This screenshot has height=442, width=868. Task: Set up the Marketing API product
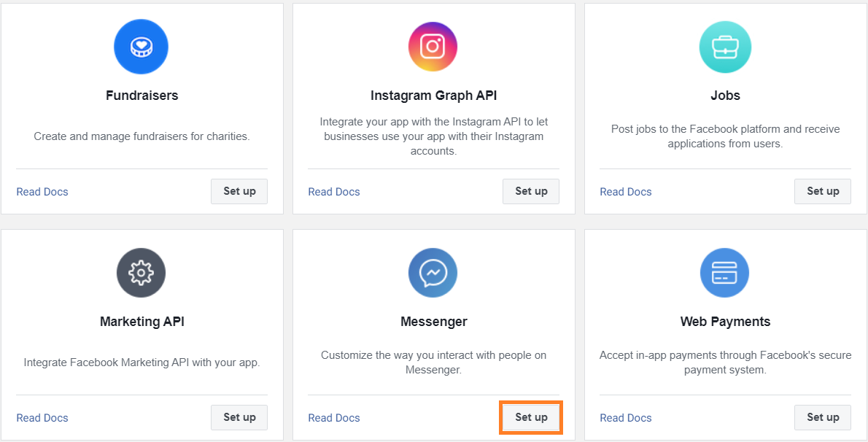pyautogui.click(x=239, y=417)
